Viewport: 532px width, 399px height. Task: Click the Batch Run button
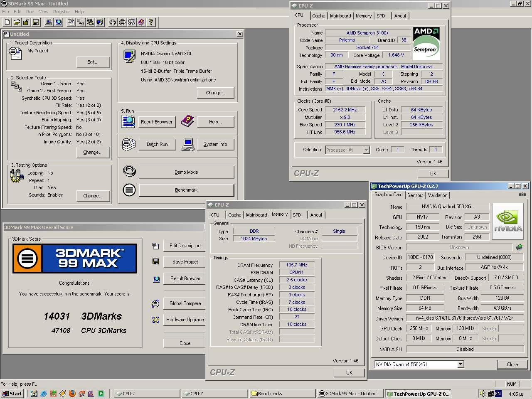point(157,144)
